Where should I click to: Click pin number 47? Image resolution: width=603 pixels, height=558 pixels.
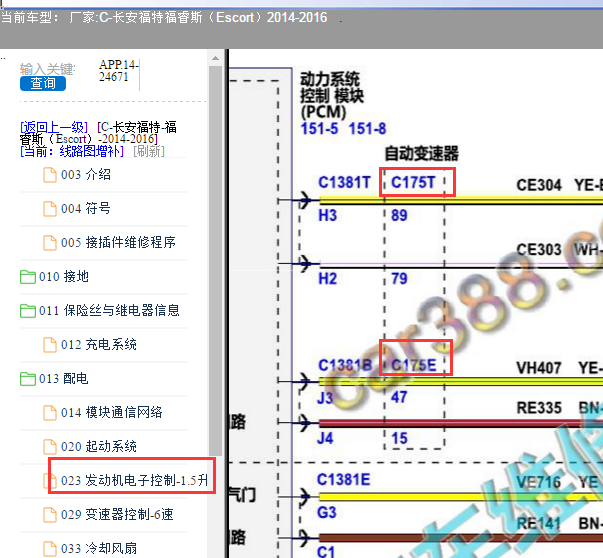click(399, 397)
